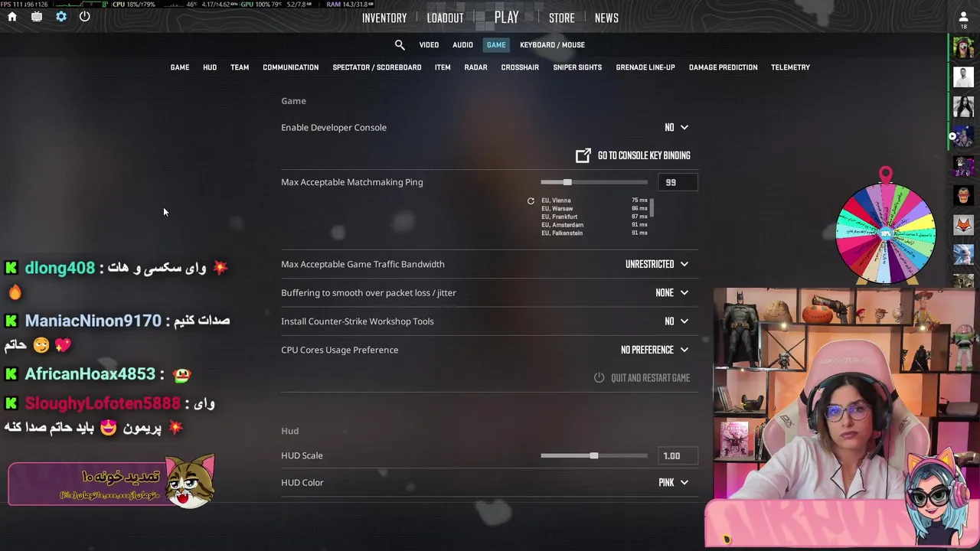The width and height of the screenshot is (980, 551).
Task: Open the first friend avatar in sidebar
Action: pyautogui.click(x=963, y=47)
